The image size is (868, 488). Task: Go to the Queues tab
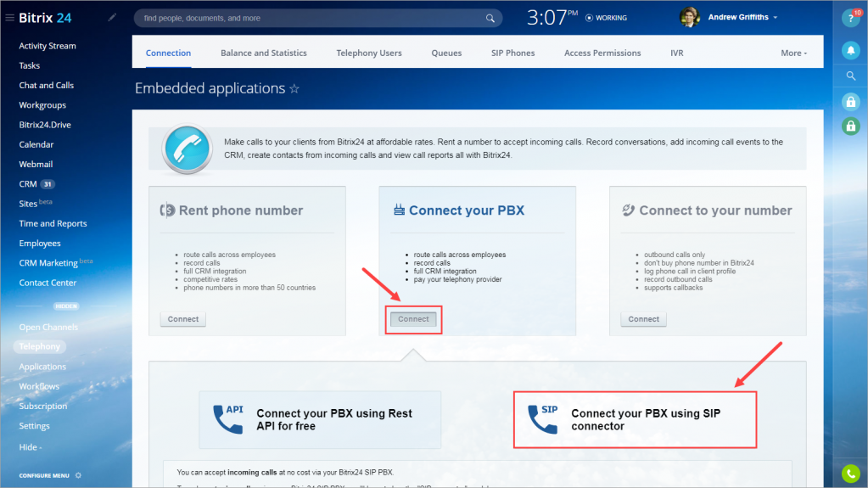coord(446,53)
